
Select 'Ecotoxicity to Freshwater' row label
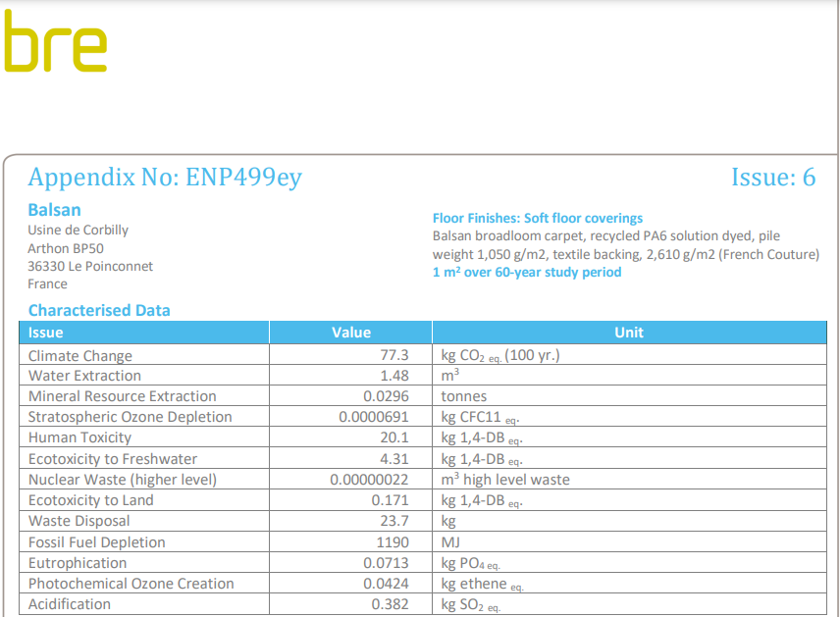113,459
